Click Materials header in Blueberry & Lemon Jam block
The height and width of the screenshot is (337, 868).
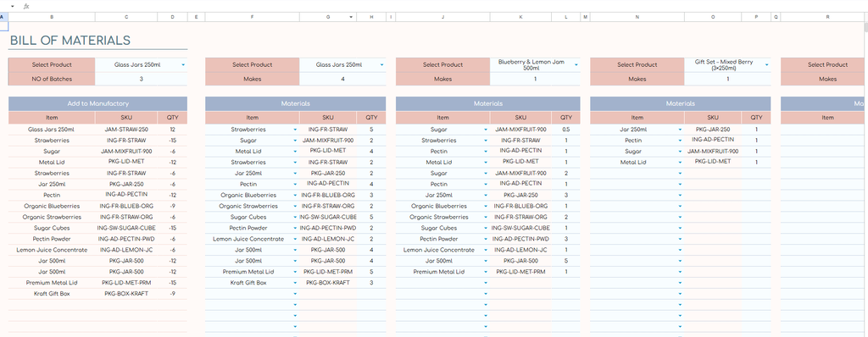[487, 103]
